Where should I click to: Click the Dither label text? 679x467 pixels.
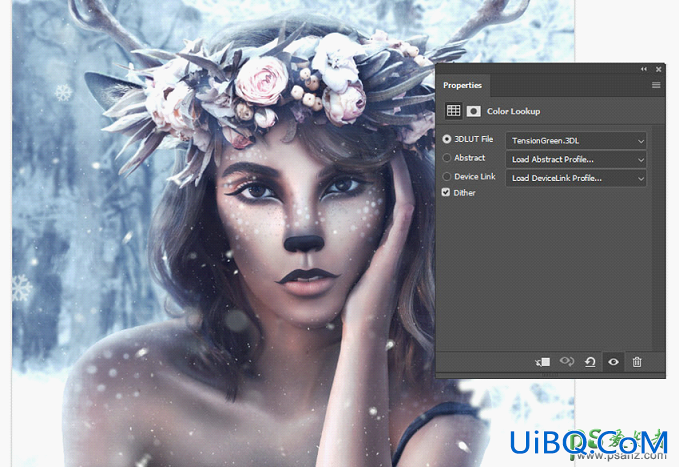coord(464,193)
